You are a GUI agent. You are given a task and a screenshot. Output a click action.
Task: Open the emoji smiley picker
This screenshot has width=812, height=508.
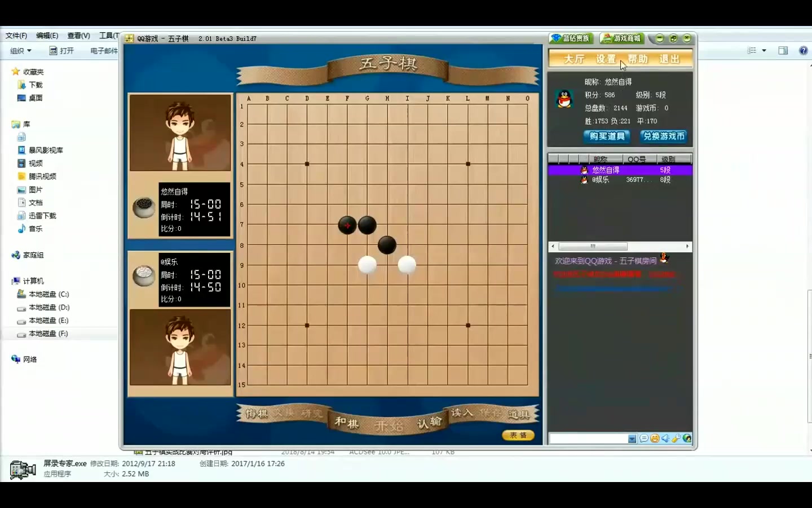coord(655,439)
